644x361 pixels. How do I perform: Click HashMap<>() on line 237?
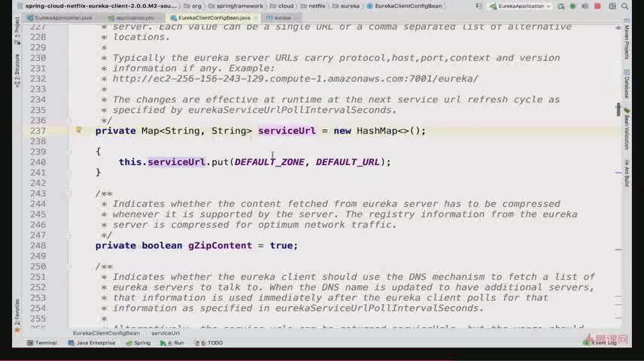388,131
